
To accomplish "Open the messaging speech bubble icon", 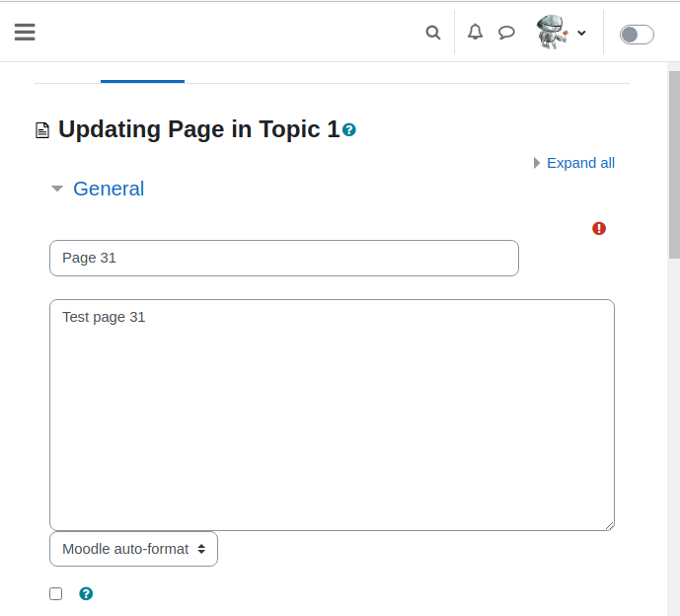I will pyautogui.click(x=506, y=33).
